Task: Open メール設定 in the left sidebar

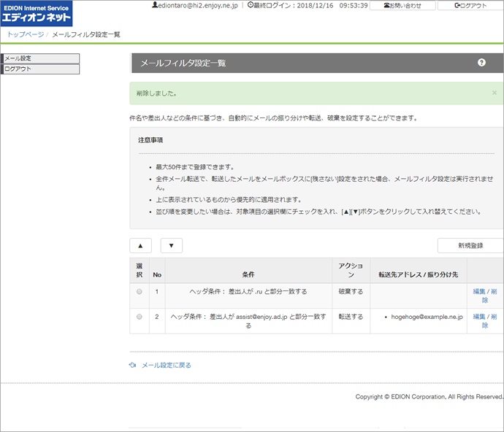Action: pos(40,58)
